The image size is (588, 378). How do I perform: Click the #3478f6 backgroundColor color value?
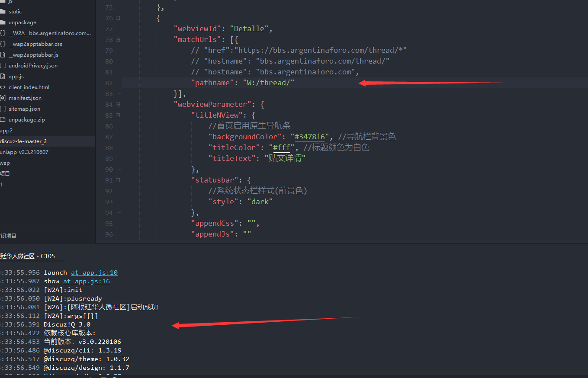[309, 137]
